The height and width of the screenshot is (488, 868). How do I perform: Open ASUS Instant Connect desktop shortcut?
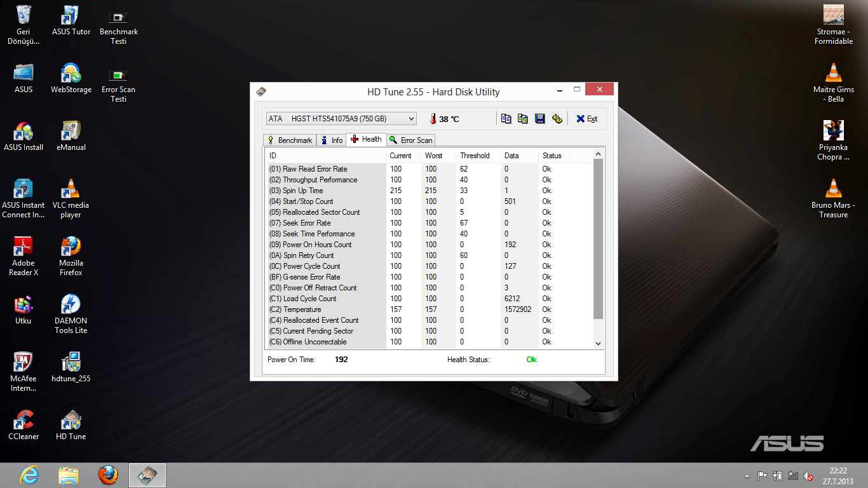click(x=24, y=199)
